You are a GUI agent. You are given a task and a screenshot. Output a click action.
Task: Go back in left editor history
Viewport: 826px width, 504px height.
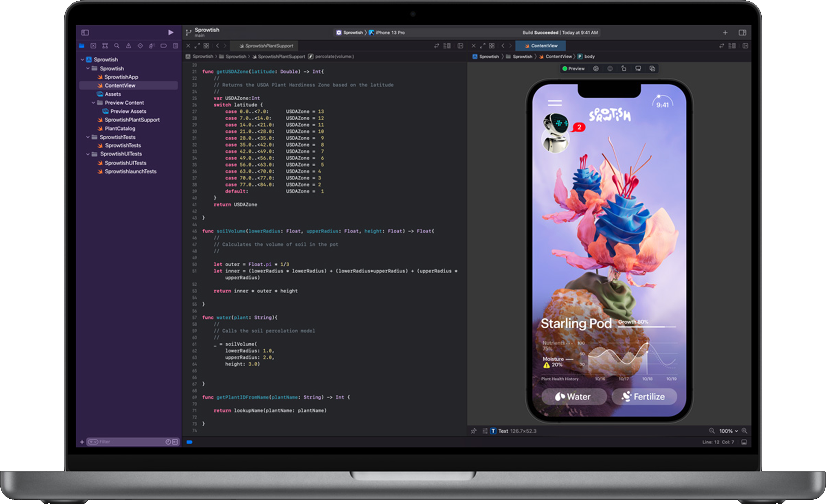pos(217,46)
